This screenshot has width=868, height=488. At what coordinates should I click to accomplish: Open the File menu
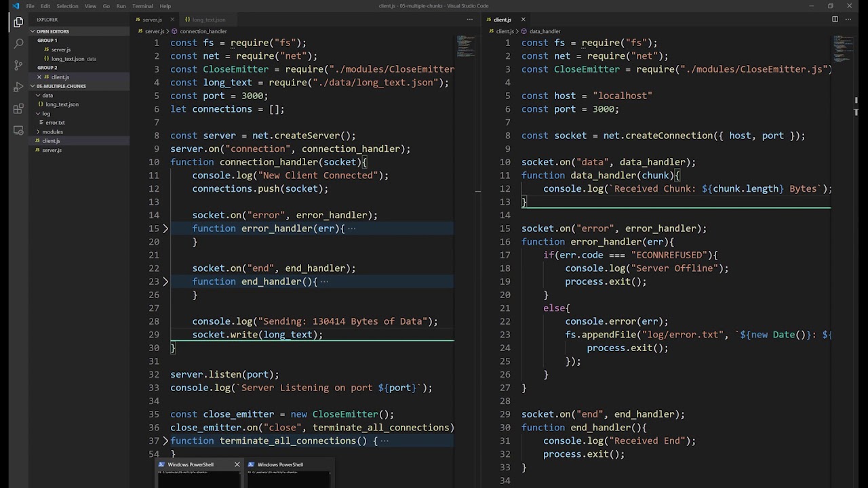pyautogui.click(x=30, y=6)
